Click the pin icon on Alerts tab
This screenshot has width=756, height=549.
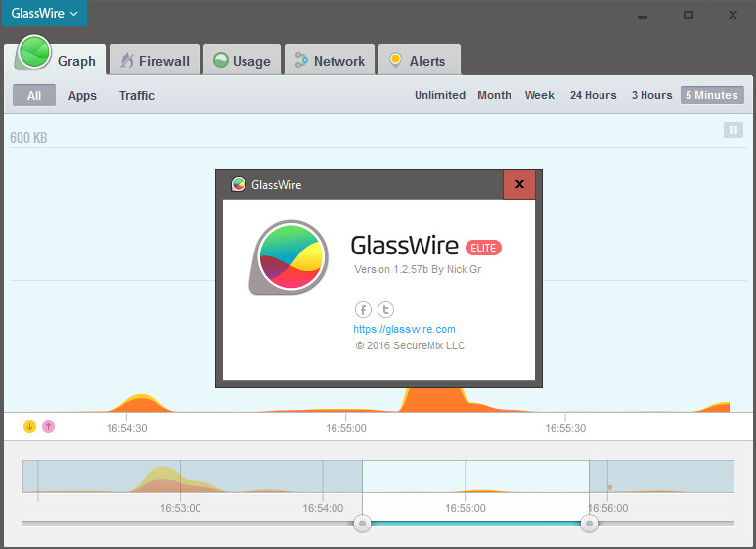[x=395, y=60]
